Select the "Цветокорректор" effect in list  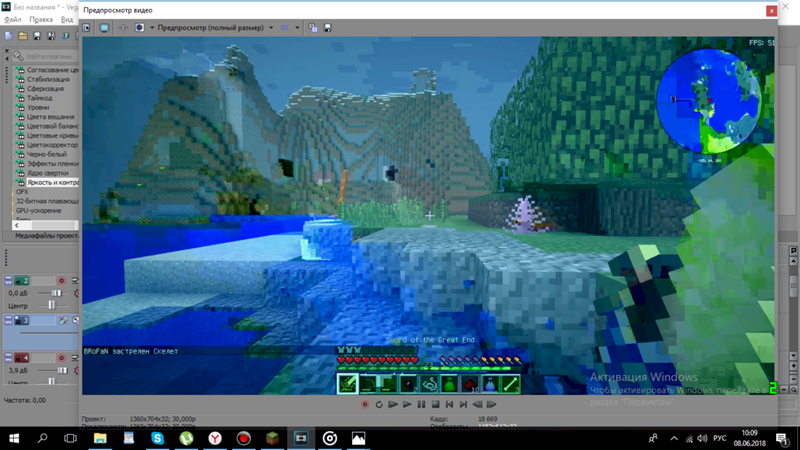[x=52, y=145]
